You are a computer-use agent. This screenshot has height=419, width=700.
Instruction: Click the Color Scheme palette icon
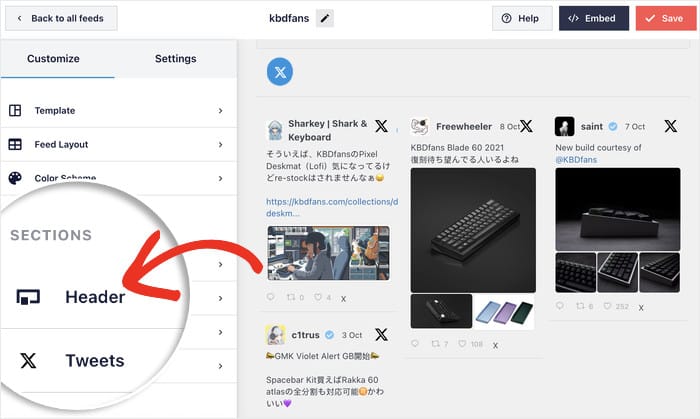[15, 179]
